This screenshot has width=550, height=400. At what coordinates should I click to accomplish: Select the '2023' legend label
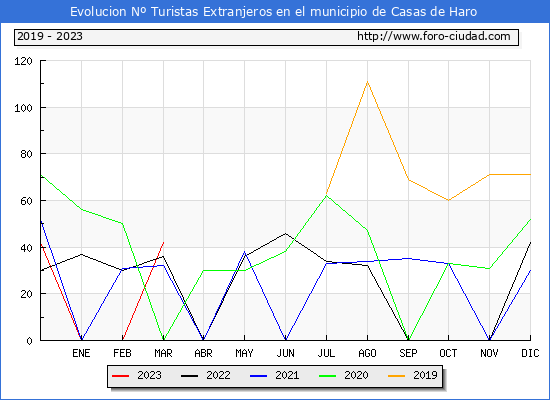[x=149, y=375]
